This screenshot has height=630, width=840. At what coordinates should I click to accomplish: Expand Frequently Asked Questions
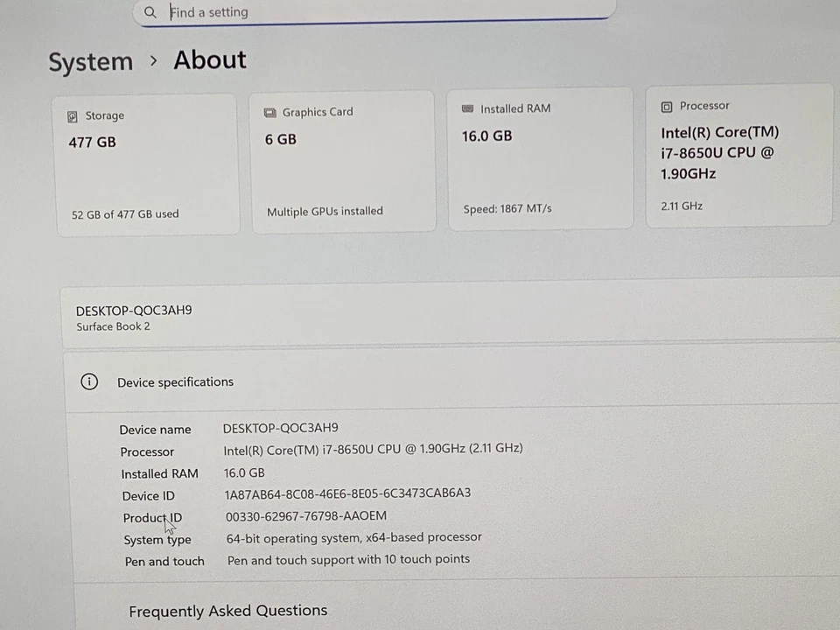[227, 610]
